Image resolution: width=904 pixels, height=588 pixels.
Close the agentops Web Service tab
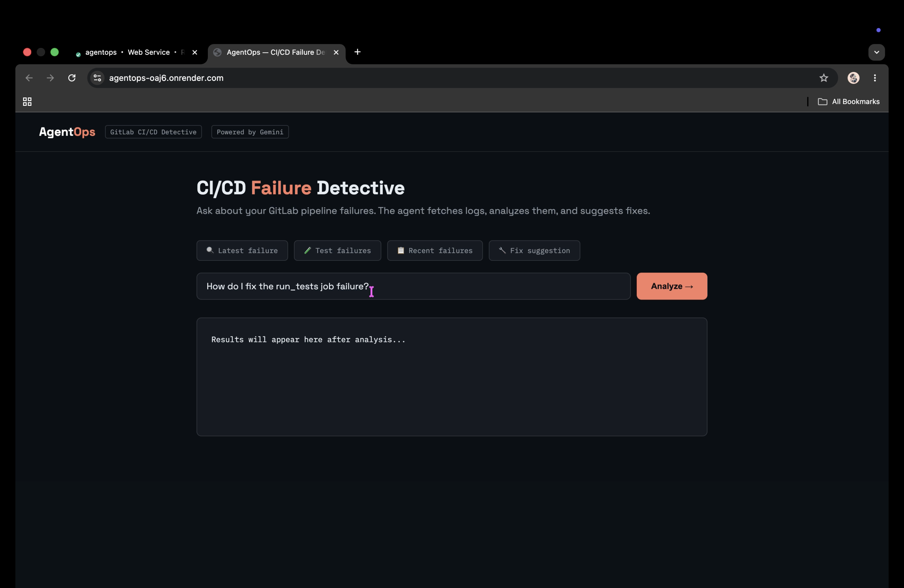(x=195, y=52)
